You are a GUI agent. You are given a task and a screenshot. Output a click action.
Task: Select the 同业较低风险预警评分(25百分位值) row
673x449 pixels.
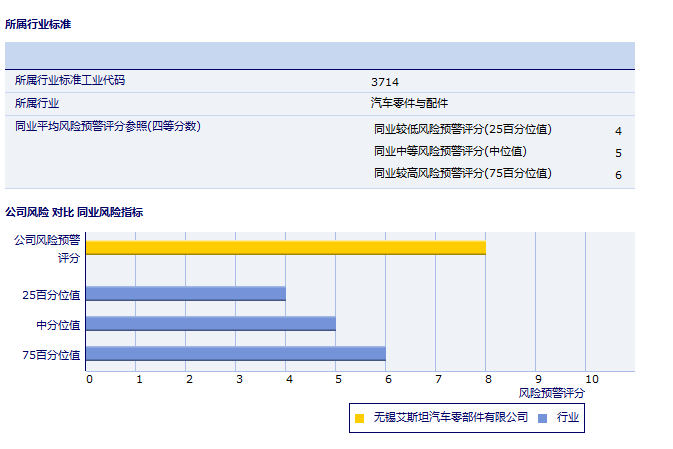[x=462, y=130]
